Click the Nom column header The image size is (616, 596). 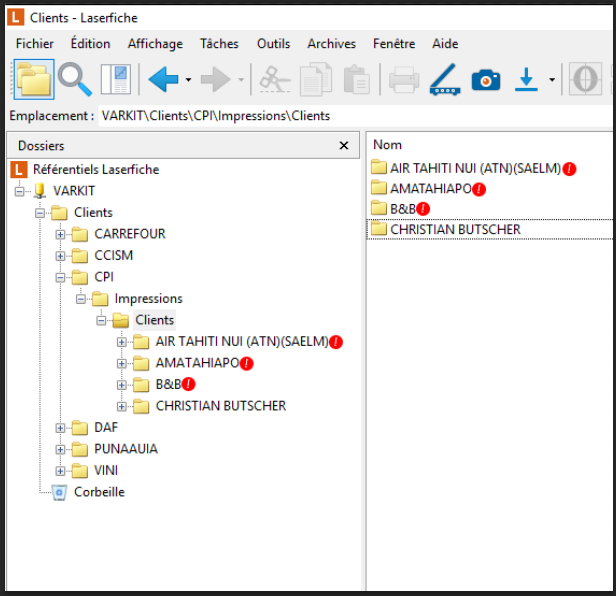click(387, 145)
